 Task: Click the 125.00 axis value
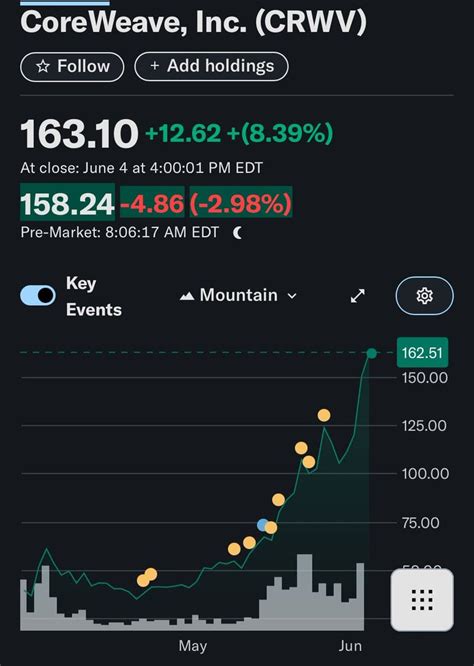pos(424,425)
